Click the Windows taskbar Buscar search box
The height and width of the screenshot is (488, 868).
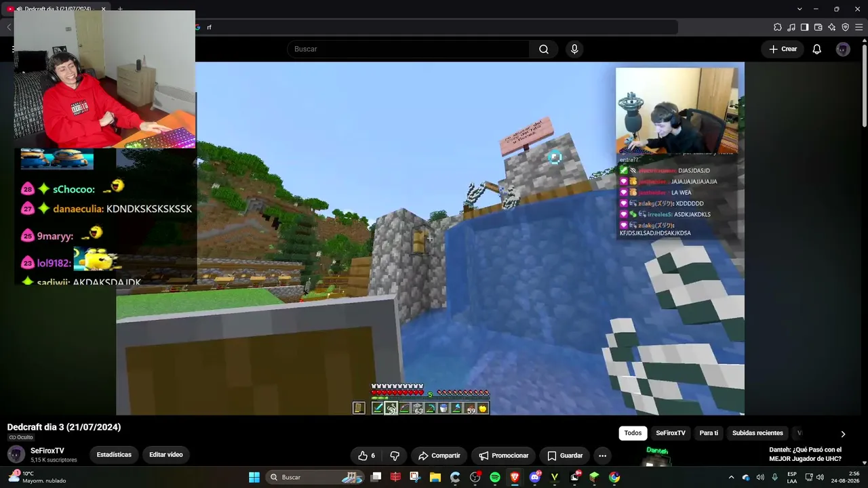tap(316, 477)
